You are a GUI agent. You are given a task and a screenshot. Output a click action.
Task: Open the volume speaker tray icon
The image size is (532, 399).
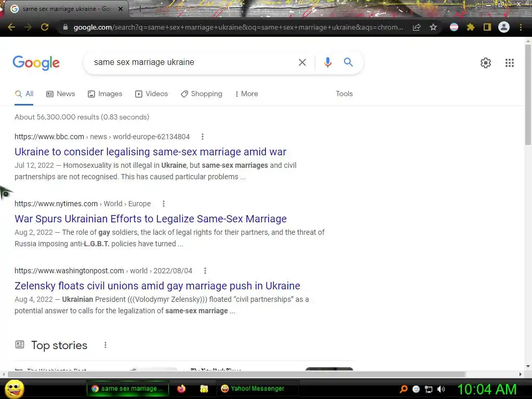coord(441,389)
